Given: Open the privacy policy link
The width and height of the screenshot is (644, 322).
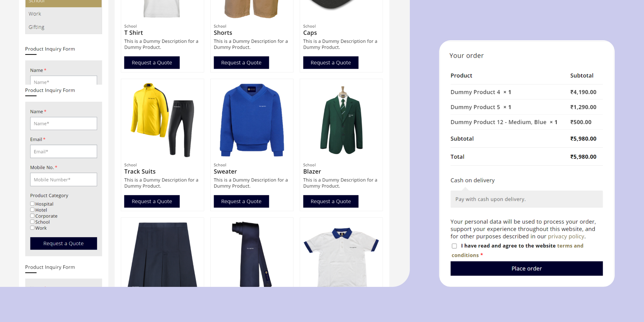Looking at the screenshot, I should click(566, 236).
